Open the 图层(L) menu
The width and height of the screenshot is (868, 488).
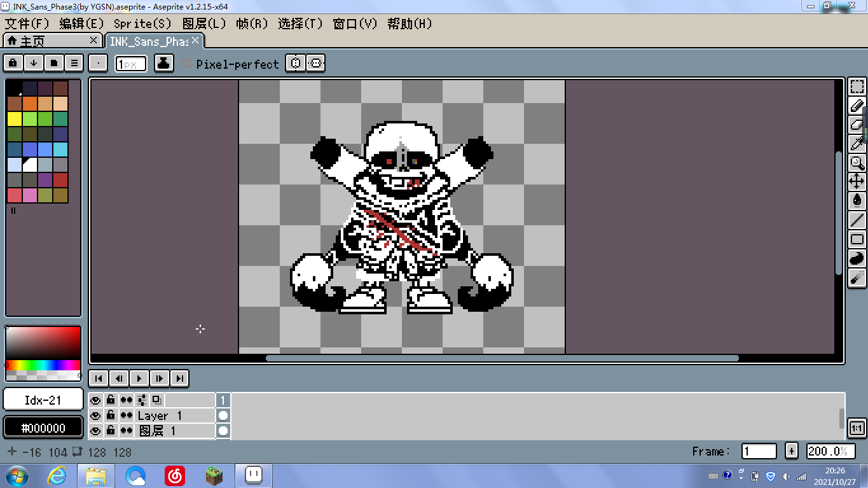(204, 24)
